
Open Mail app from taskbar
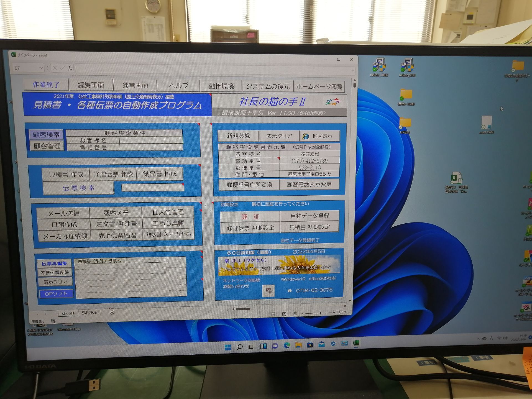(322, 344)
